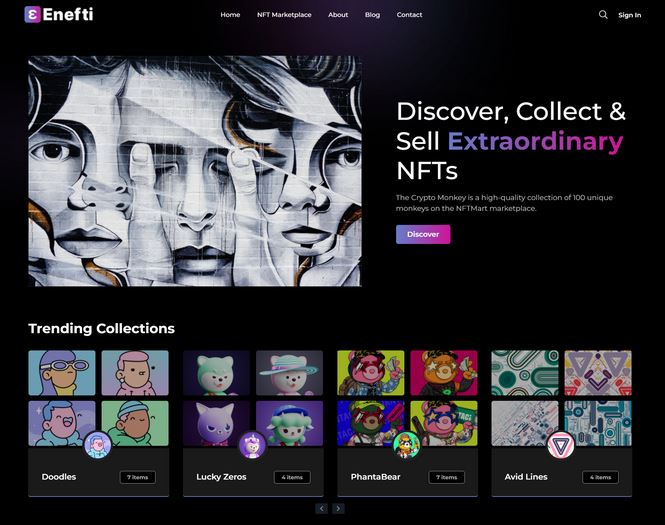
Task: Open the About menu item
Action: click(x=338, y=15)
